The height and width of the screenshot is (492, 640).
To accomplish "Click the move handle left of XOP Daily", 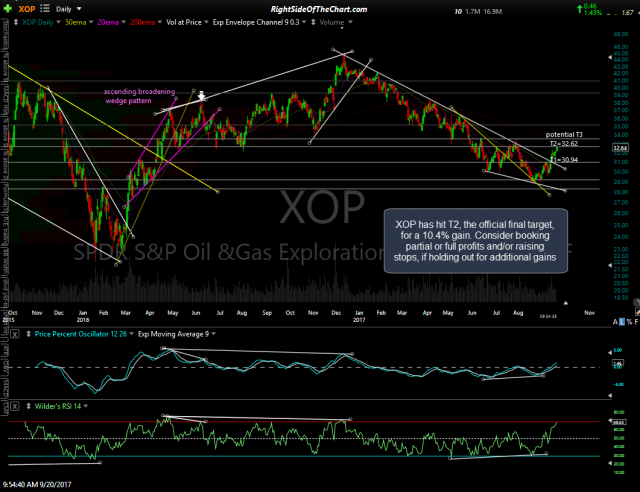I will click(x=16, y=22).
